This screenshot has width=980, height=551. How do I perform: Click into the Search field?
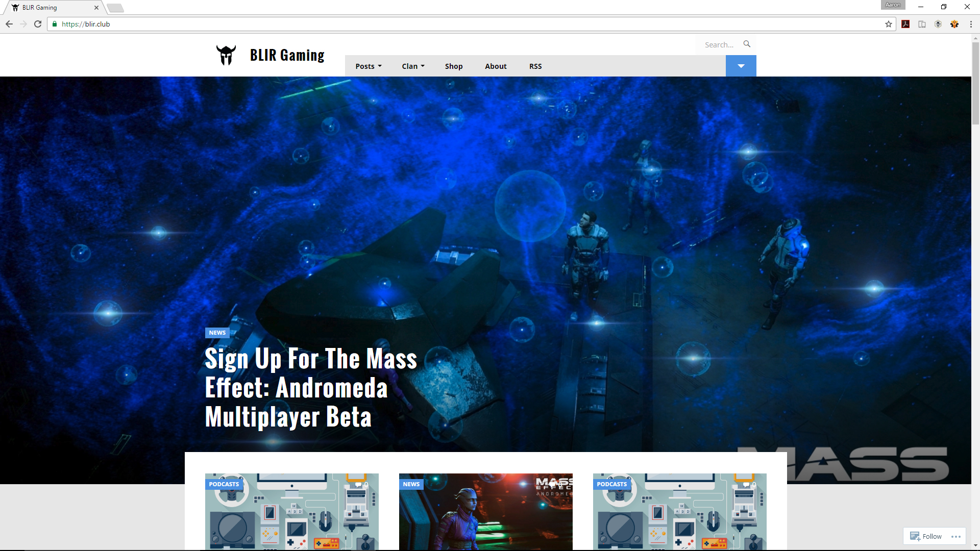[x=720, y=45]
